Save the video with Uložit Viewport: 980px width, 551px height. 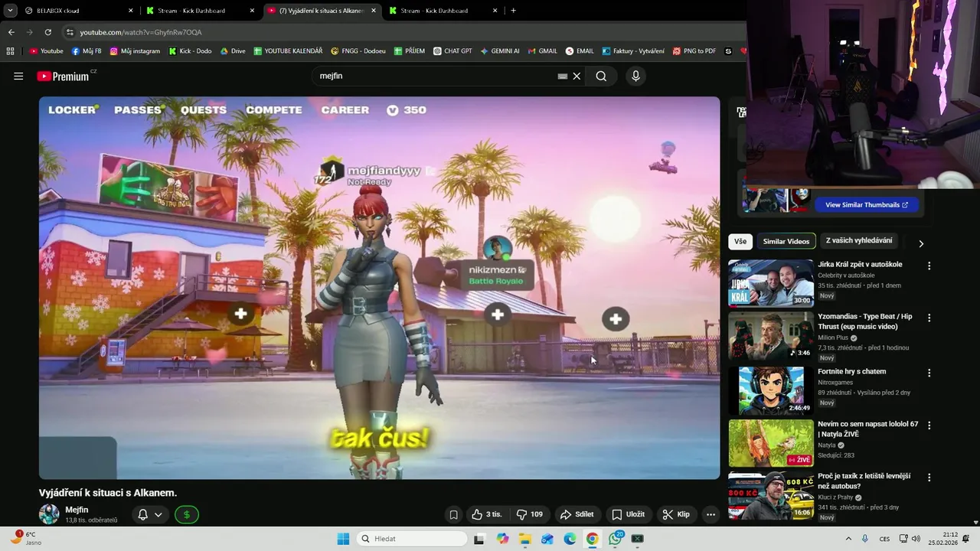pyautogui.click(x=628, y=514)
